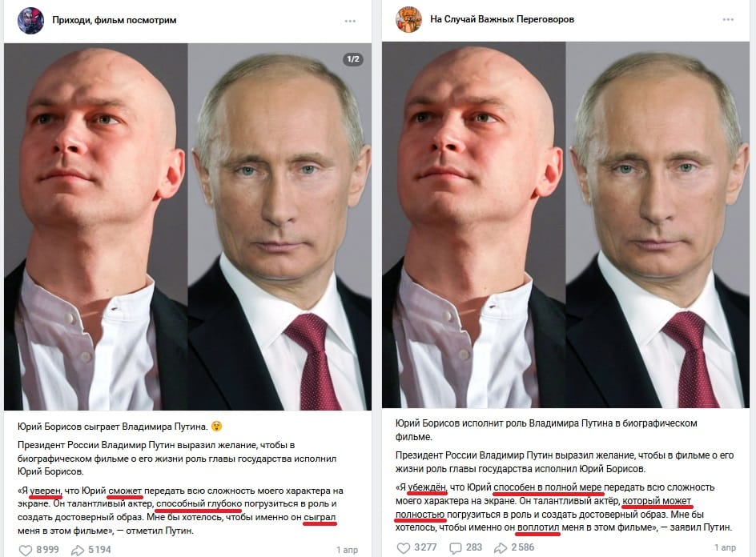Open community Приходи, фильм посмотрим
The height and width of the screenshot is (557, 756).
click(115, 20)
